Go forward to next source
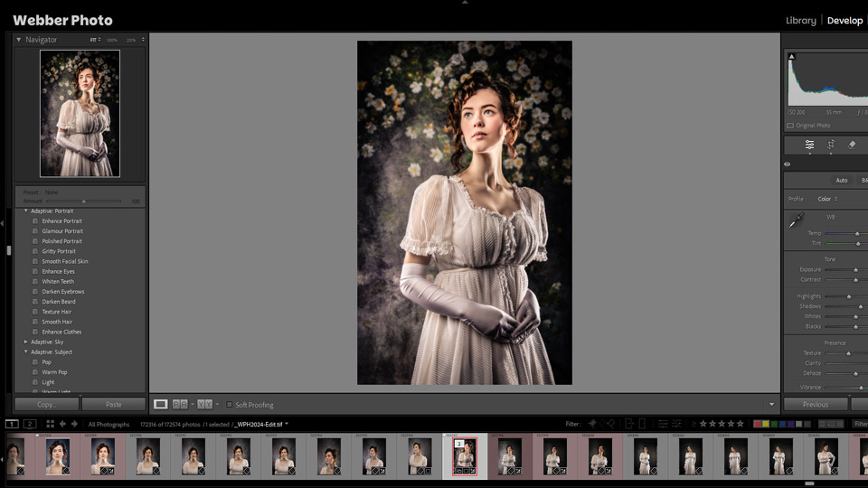 click(74, 424)
